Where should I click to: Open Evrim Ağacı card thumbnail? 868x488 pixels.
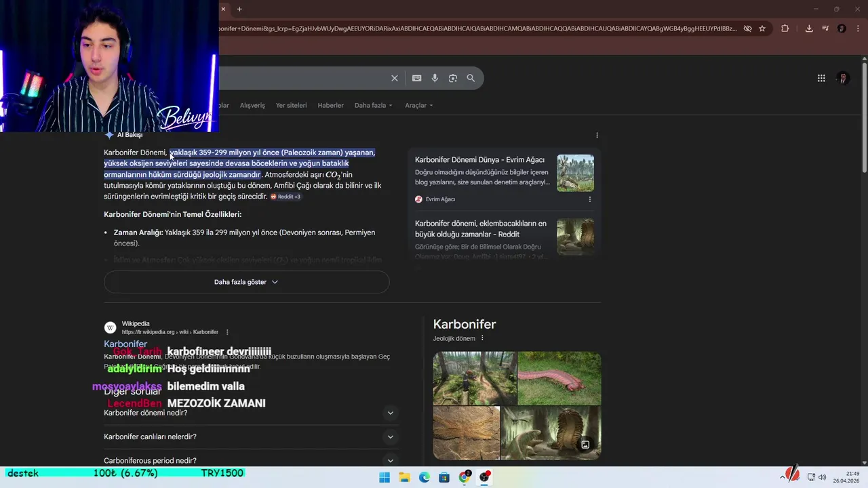575,173
